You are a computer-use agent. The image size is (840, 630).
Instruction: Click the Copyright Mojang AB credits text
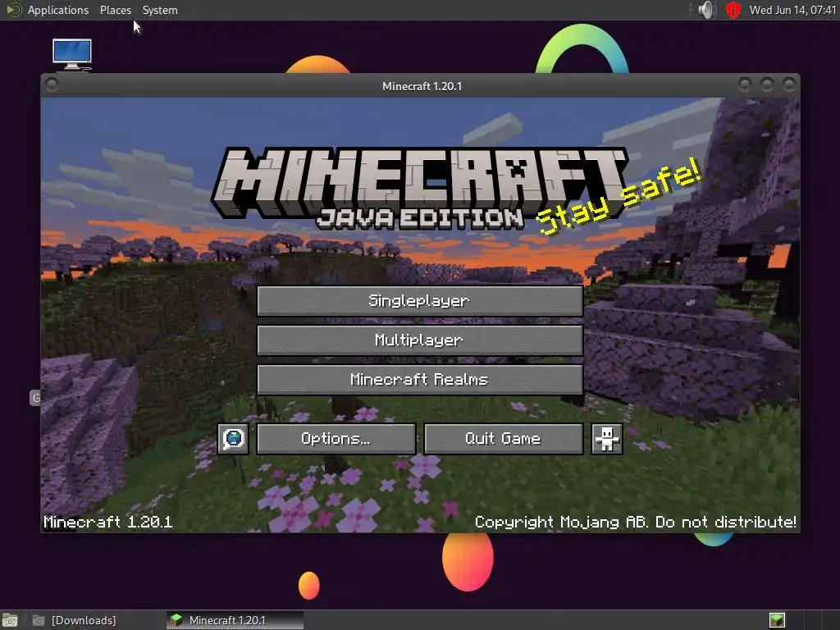(636, 522)
